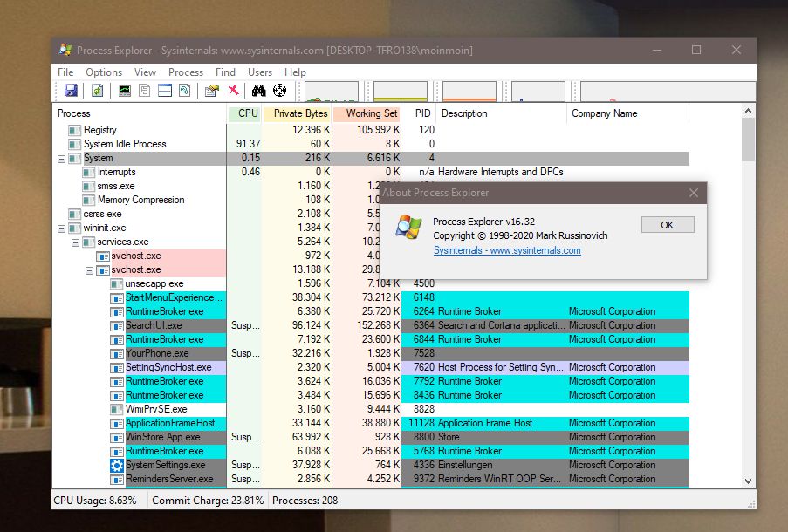Click the CPU usage mini graph
The width and height of the screenshot is (788, 532).
(332, 92)
